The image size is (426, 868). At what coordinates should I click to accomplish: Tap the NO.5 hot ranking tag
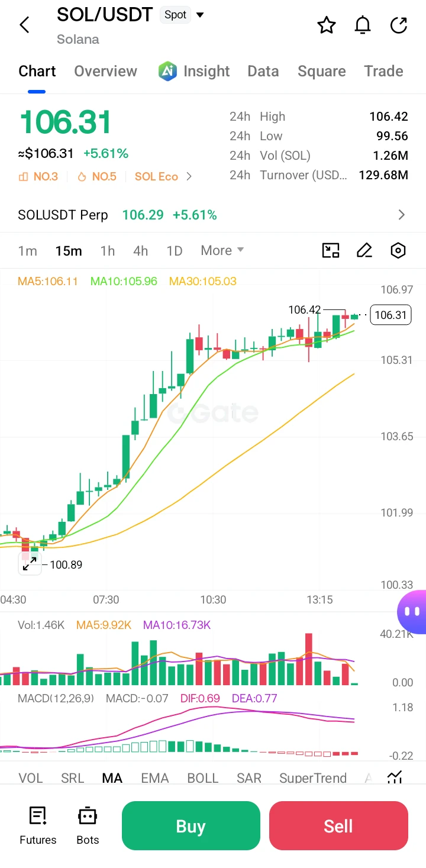tap(97, 176)
